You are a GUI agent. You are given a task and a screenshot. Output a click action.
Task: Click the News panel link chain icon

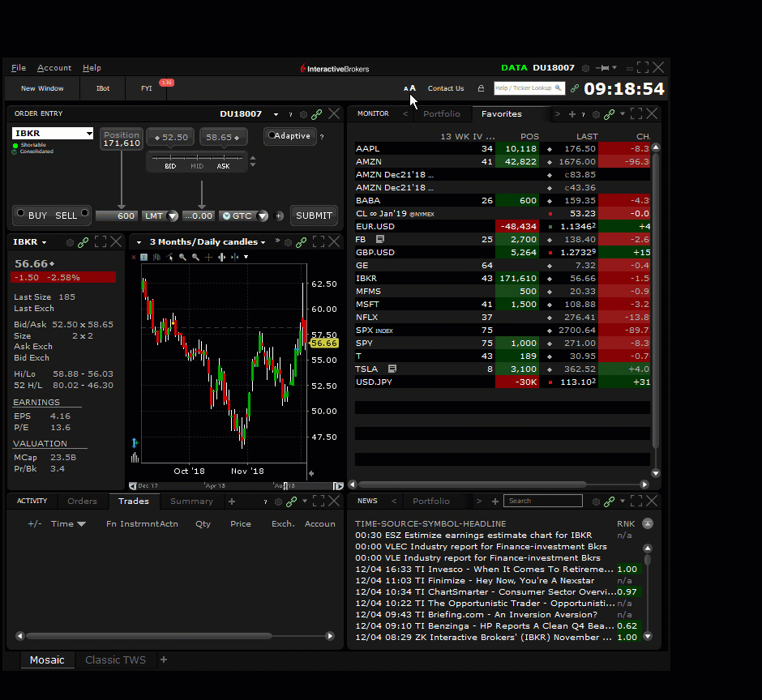pyautogui.click(x=609, y=502)
